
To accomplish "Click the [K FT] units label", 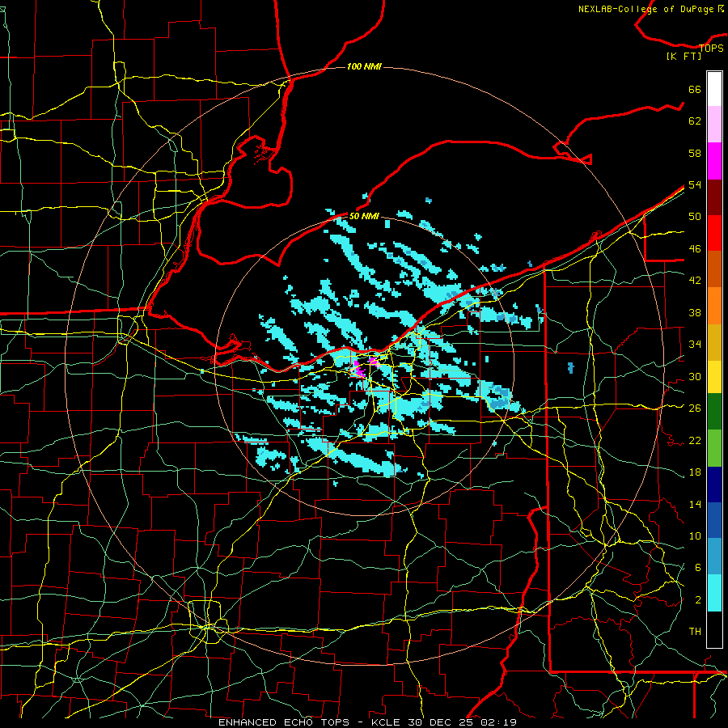I will point(684,56).
